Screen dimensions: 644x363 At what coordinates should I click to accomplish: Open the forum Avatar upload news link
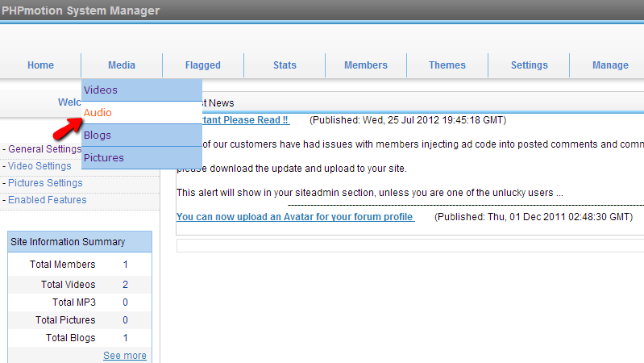point(295,217)
